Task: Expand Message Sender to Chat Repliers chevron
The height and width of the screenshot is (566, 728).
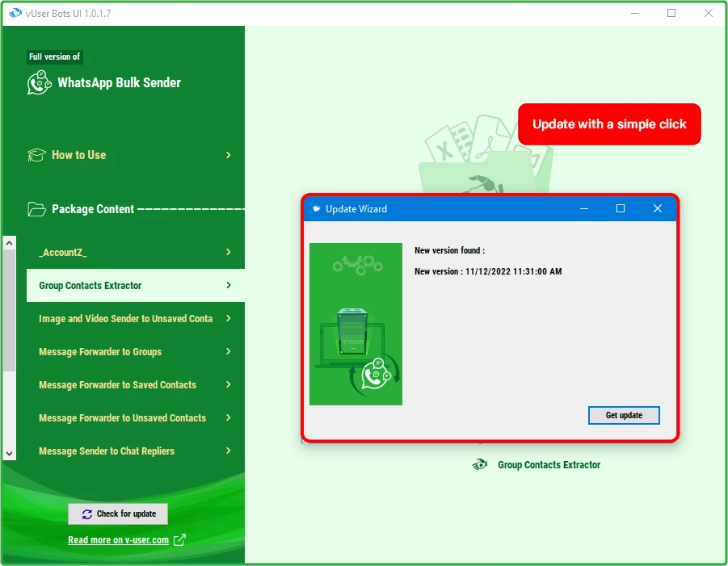Action: (x=229, y=451)
